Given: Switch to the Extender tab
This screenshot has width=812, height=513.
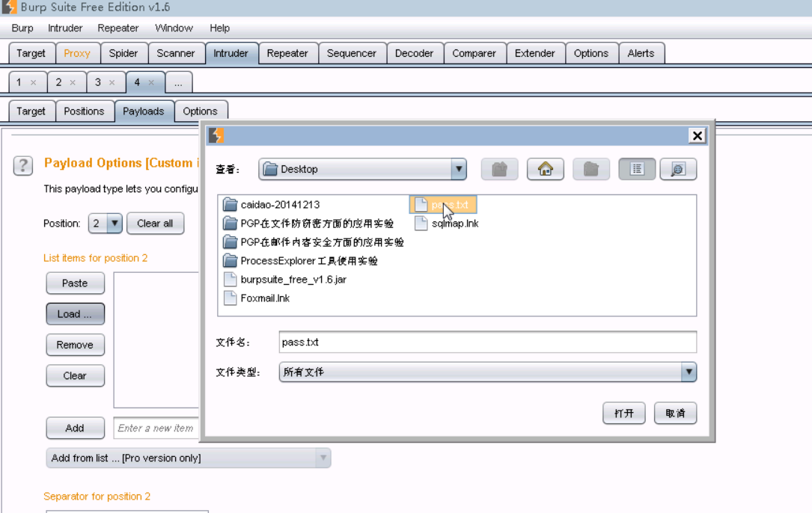Looking at the screenshot, I should (535, 53).
